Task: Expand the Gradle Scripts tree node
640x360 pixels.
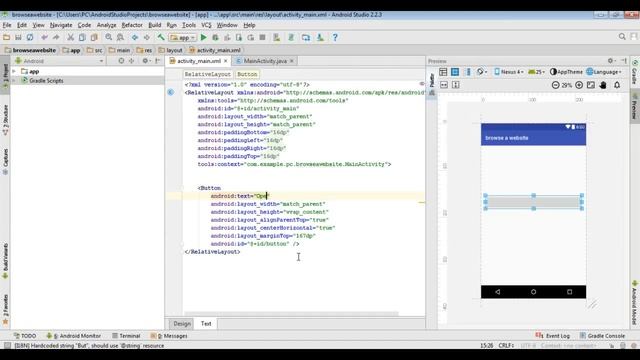Action: pyautogui.click(x=14, y=81)
